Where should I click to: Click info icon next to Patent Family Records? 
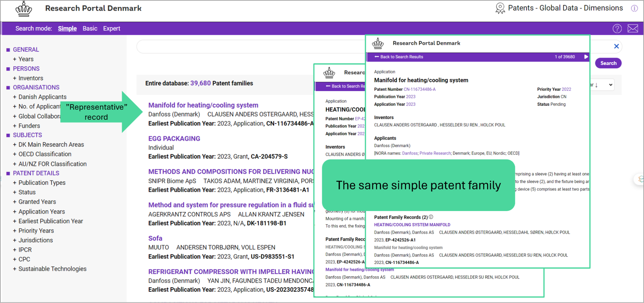(431, 217)
